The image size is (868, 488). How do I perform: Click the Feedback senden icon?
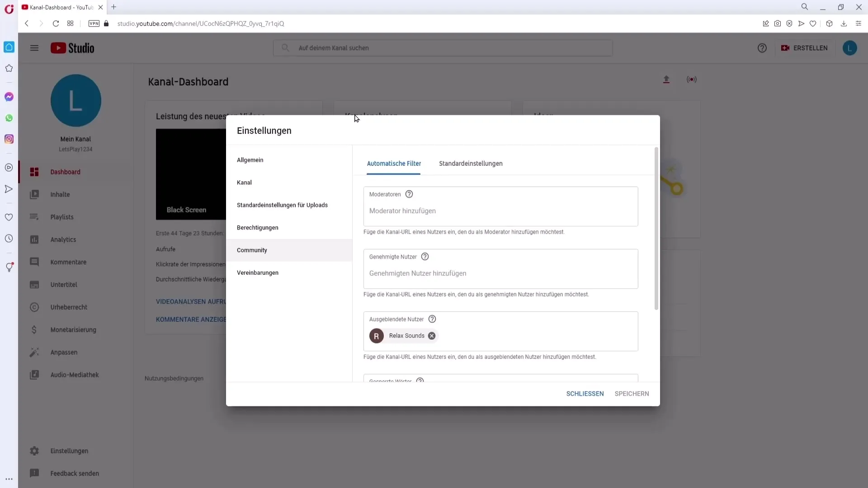(x=34, y=474)
